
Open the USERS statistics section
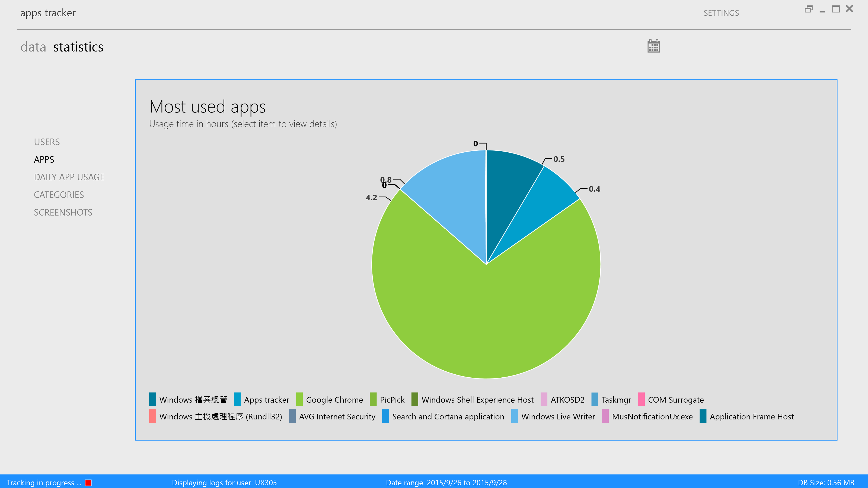[x=47, y=142]
